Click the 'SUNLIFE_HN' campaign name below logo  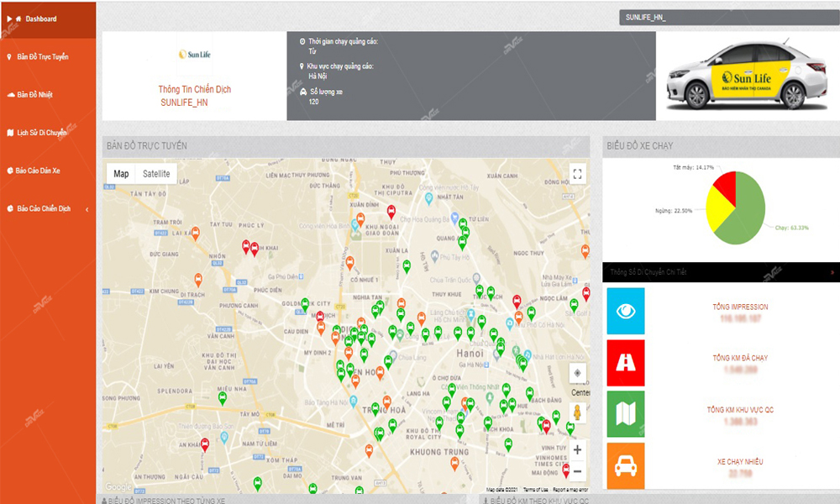(184, 102)
